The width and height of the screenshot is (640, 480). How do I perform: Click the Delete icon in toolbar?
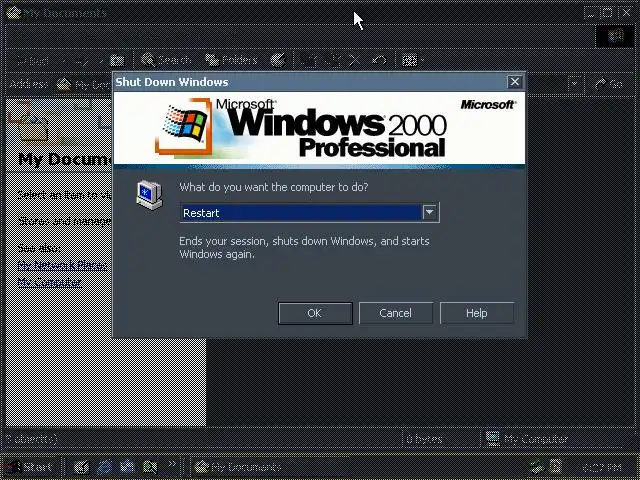355,60
